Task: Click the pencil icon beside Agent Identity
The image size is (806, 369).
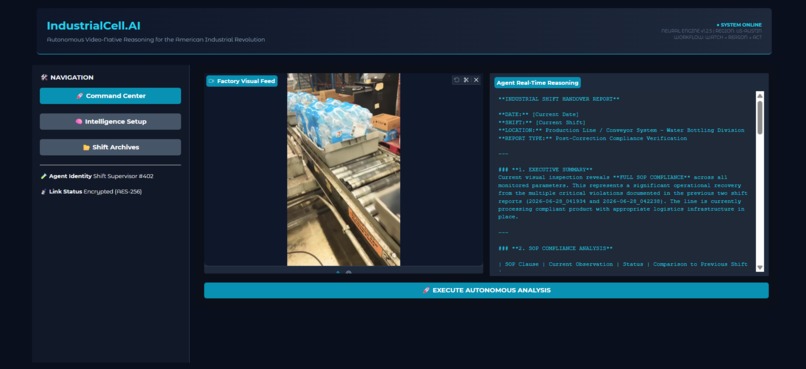Action: coord(44,176)
